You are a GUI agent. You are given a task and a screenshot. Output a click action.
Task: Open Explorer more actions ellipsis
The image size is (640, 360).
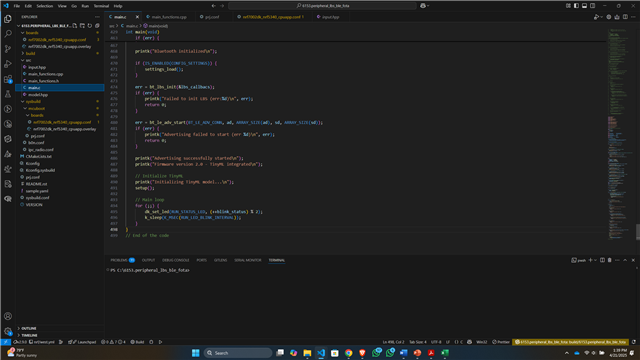pos(97,17)
